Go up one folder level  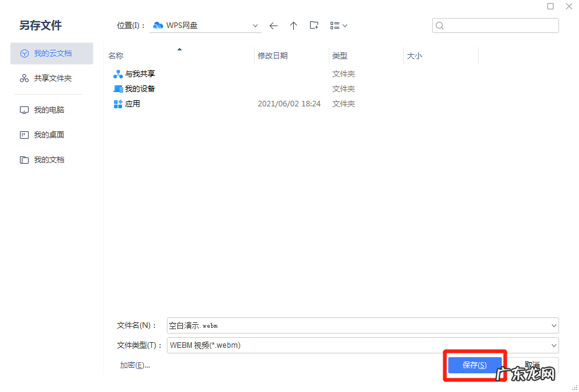click(294, 26)
